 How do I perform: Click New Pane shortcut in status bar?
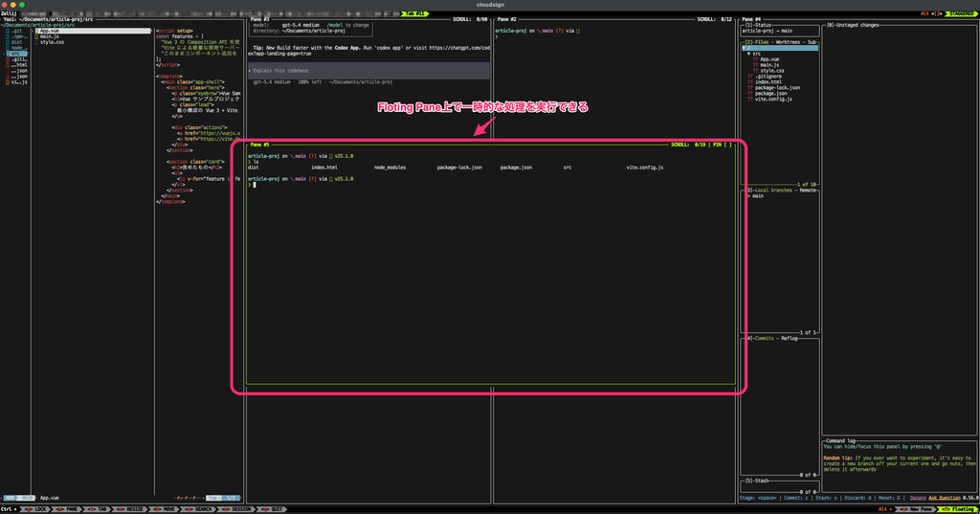(915, 509)
